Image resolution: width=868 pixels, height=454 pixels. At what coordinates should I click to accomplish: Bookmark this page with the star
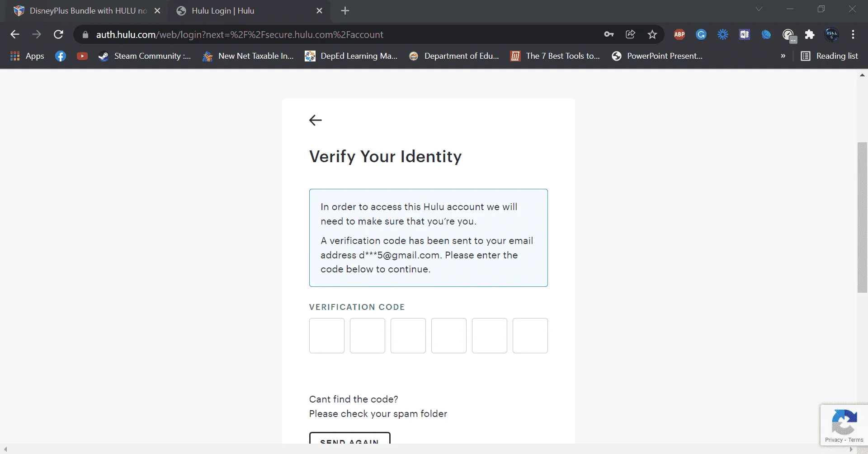coord(652,34)
